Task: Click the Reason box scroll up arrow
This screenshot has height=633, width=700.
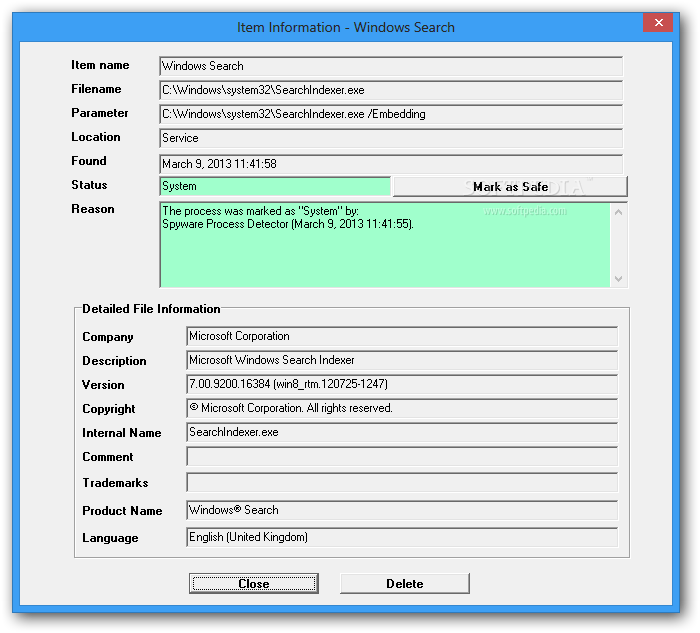Action: [618, 212]
